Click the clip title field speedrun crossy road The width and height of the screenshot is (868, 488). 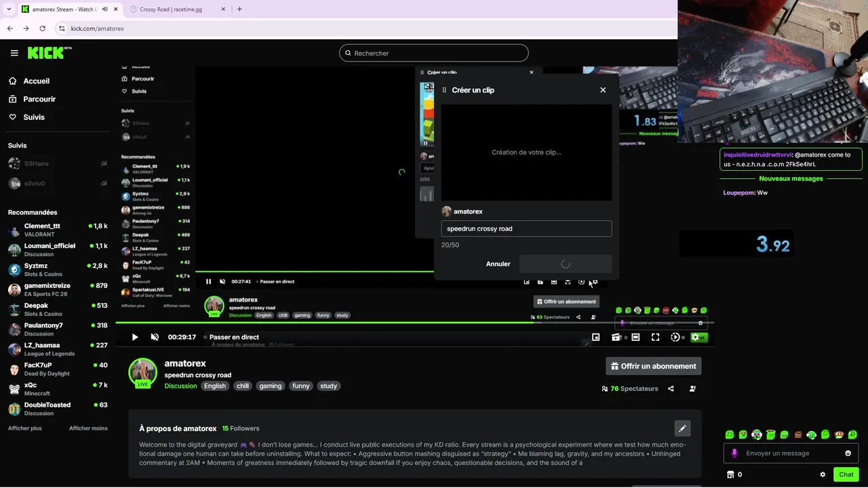(526, 228)
